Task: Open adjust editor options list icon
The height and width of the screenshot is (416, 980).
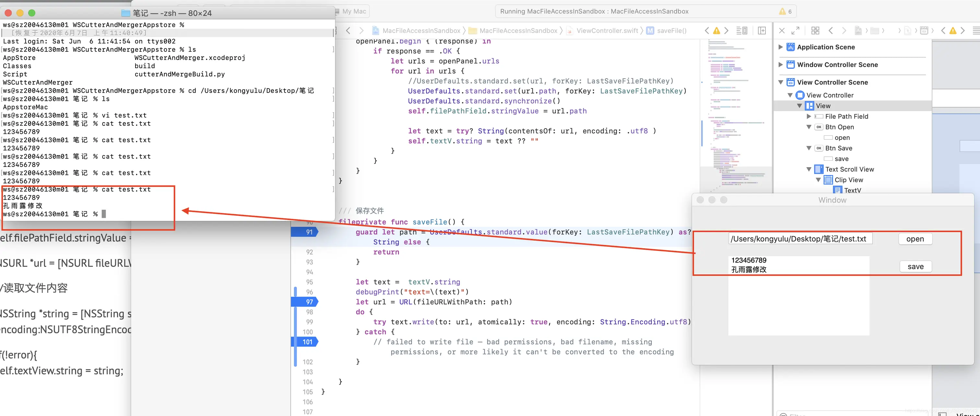Action: 741,31
